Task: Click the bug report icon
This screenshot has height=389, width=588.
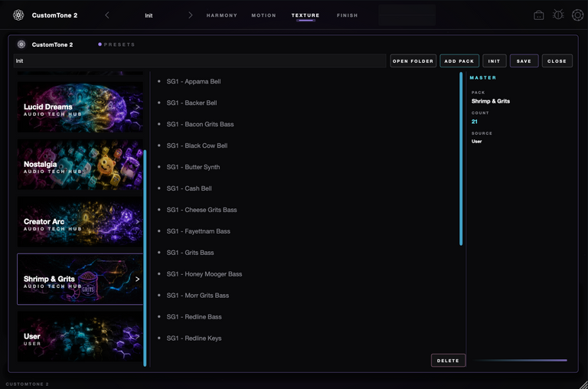Action: tap(558, 15)
